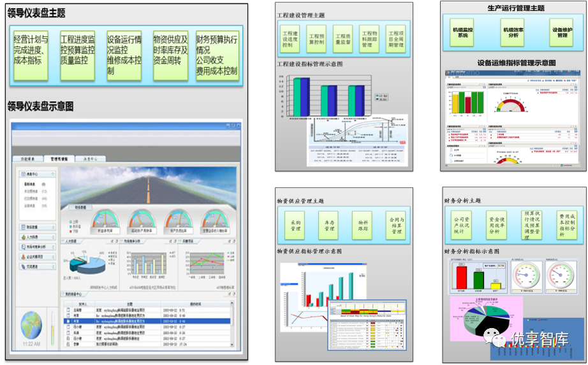Collapse the 市场竞争分析 bar chart panel triangle

pyautogui.click(x=122, y=241)
